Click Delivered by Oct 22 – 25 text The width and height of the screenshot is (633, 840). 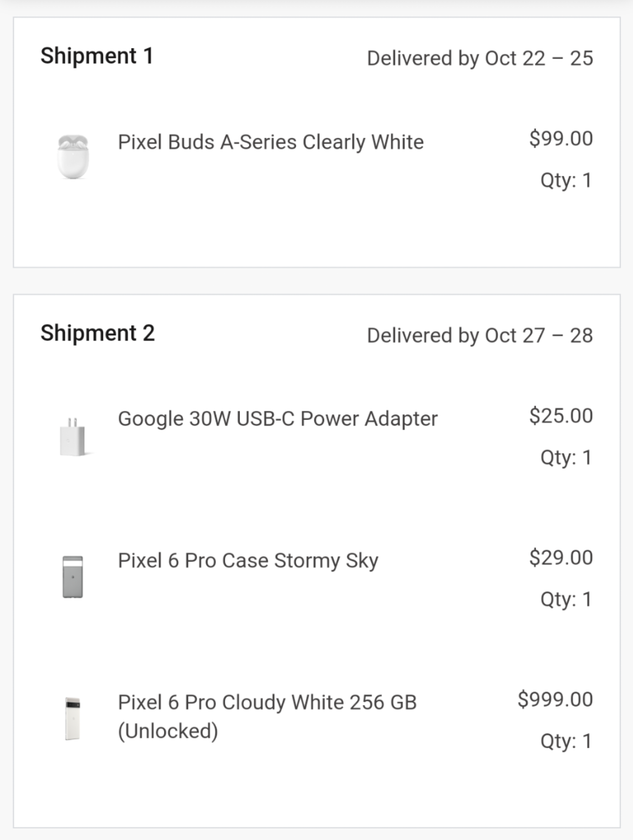(480, 58)
